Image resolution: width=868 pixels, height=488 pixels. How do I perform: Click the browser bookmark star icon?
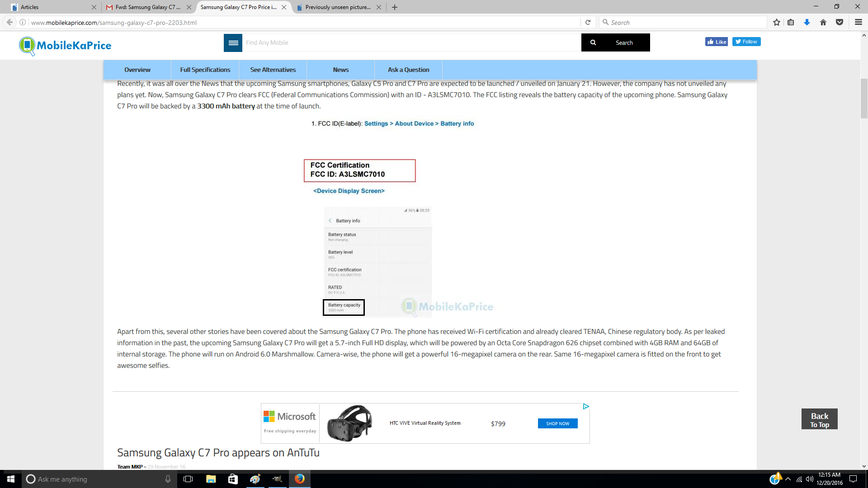(x=776, y=22)
